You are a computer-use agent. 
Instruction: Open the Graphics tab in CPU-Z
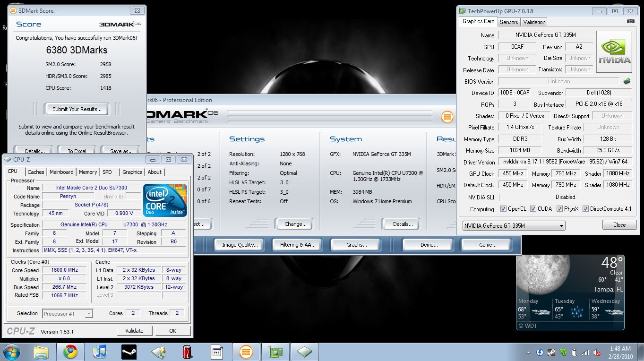click(x=132, y=172)
